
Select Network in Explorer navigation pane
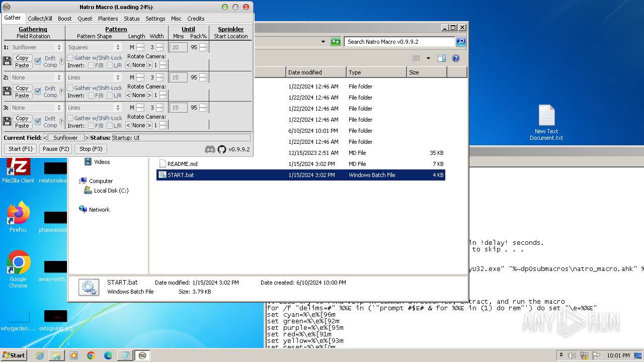pyautogui.click(x=94, y=210)
